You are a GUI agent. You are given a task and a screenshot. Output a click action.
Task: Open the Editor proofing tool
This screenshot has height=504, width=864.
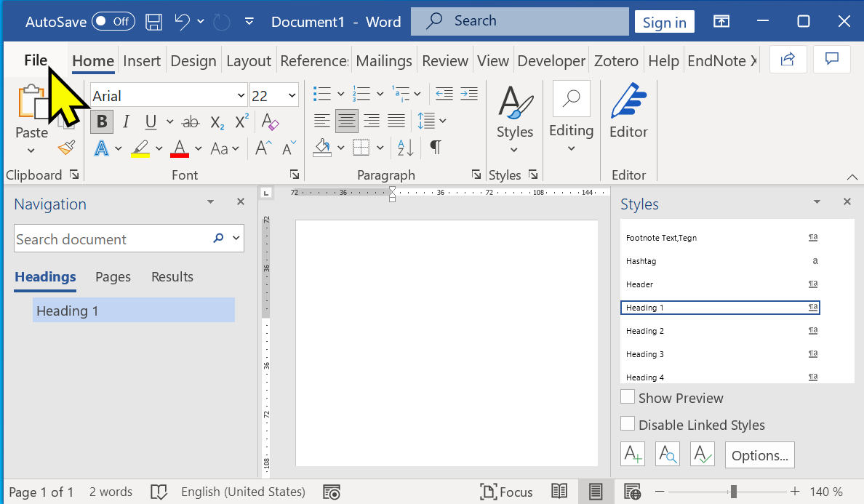coord(628,110)
